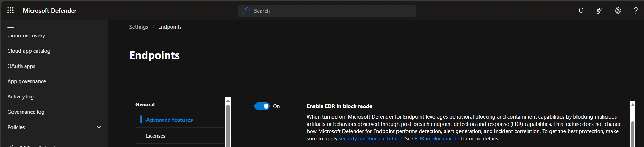Select Licenses in General settings
Viewport: 644px width, 147px height.
156,136
